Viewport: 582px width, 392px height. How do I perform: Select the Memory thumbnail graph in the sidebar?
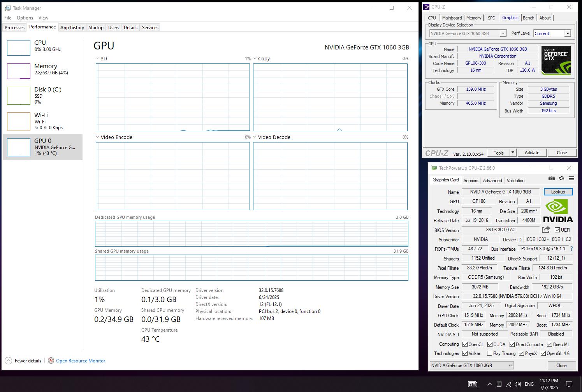point(19,71)
